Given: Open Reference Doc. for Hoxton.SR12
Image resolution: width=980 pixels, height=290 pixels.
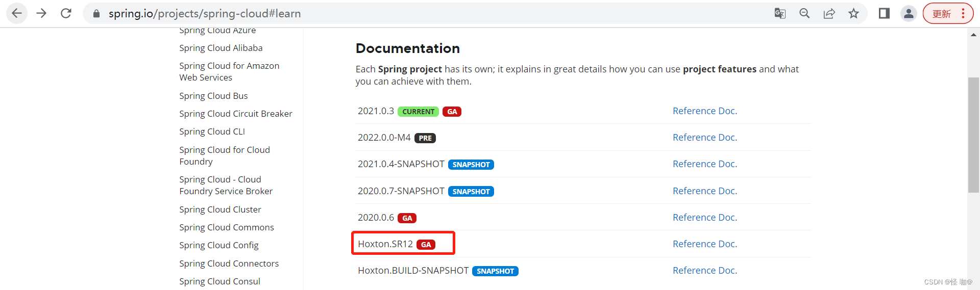Looking at the screenshot, I should [705, 244].
